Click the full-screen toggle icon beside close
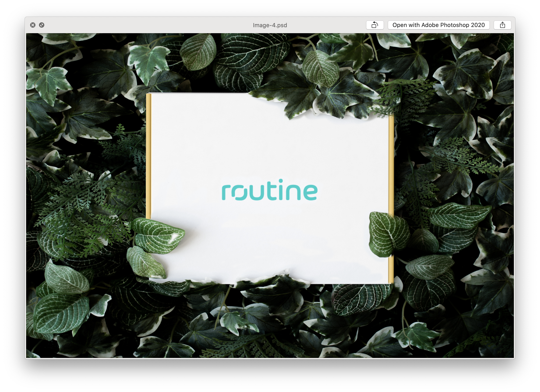 [42, 25]
